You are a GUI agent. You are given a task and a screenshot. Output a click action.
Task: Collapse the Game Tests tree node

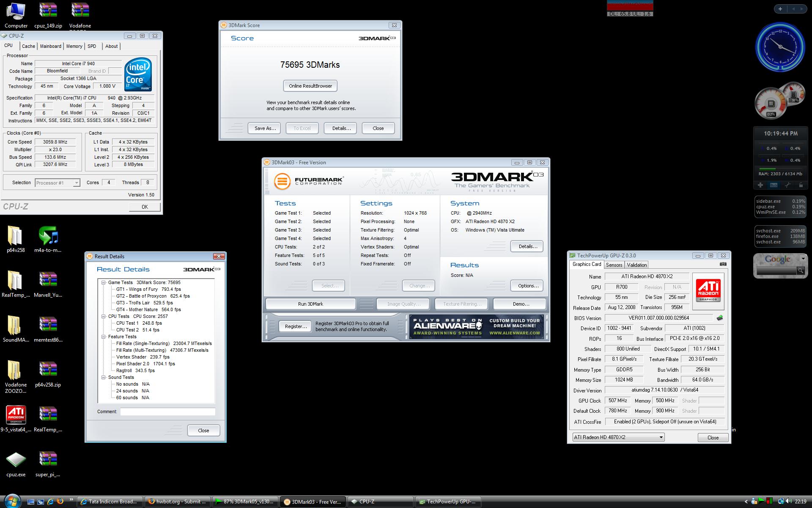pos(103,282)
